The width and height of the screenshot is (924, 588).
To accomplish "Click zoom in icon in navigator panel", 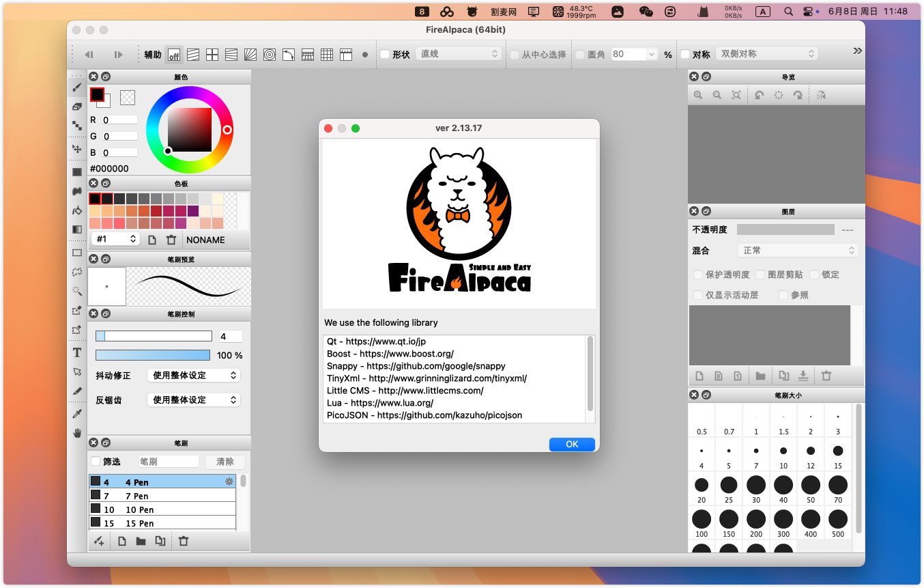I will [698, 96].
